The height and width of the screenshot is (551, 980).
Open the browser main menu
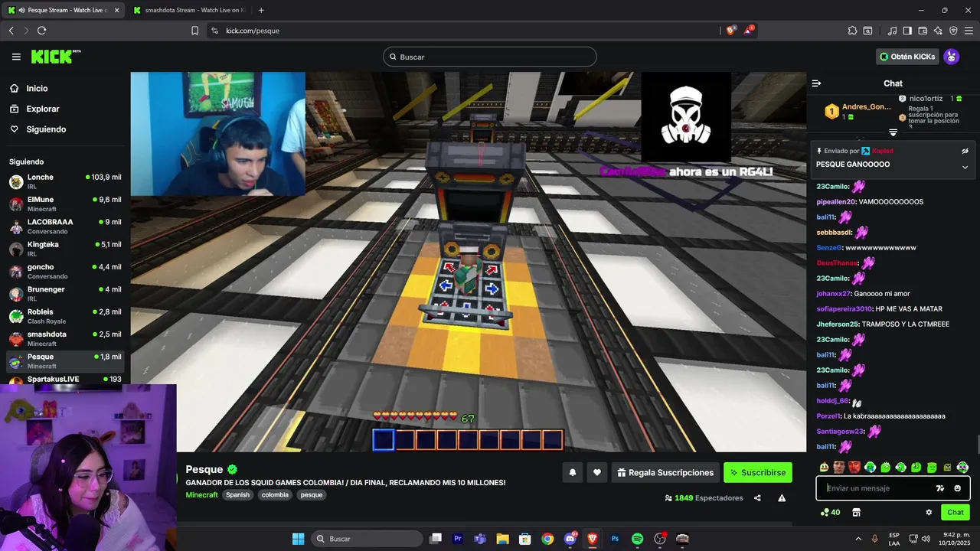969,31
